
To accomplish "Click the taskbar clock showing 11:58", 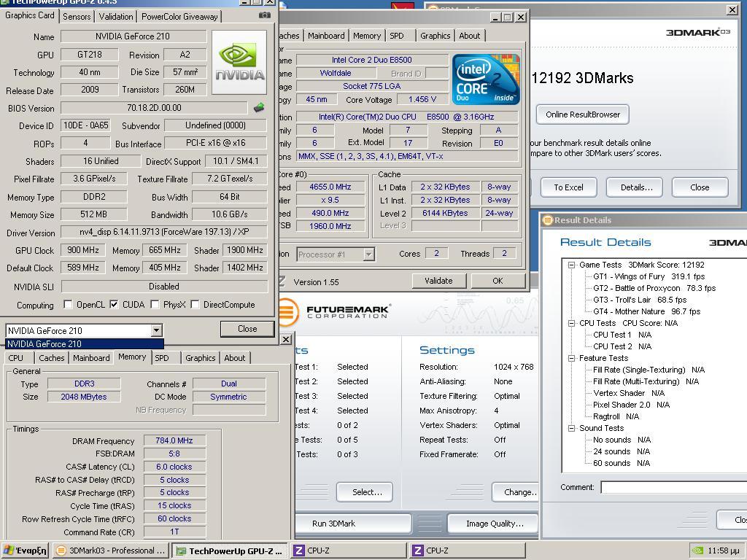I will (x=723, y=551).
